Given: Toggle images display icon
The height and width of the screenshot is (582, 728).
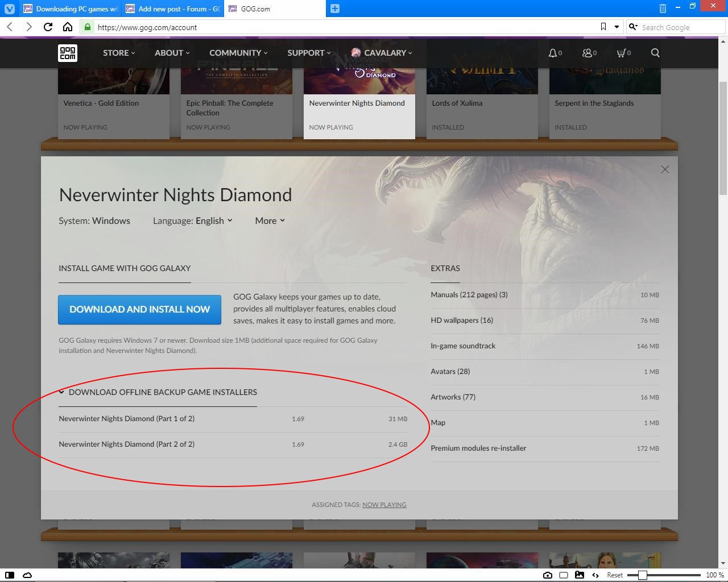Looking at the screenshot, I should point(580,575).
